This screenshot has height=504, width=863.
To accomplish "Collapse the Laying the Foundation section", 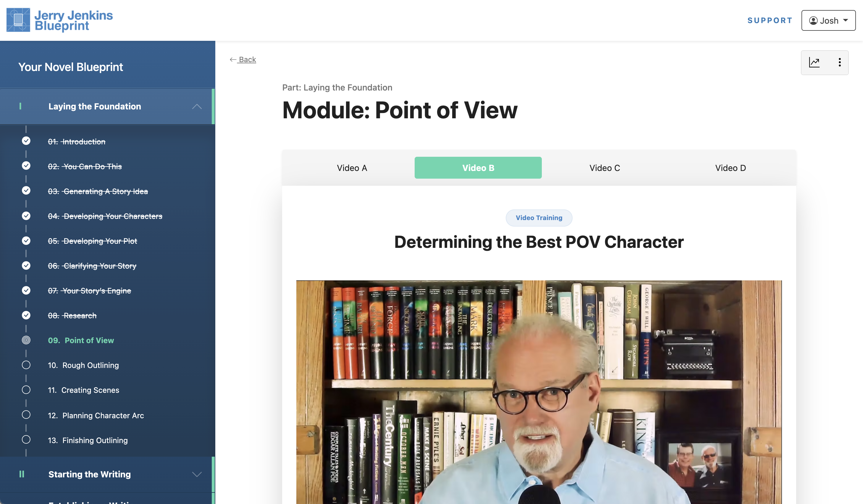I will point(197,106).
